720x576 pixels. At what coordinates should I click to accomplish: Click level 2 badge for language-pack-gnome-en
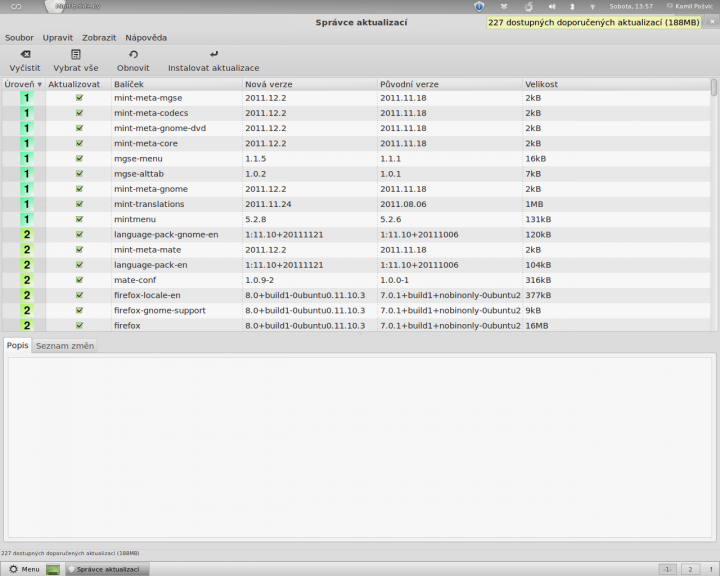click(x=27, y=234)
